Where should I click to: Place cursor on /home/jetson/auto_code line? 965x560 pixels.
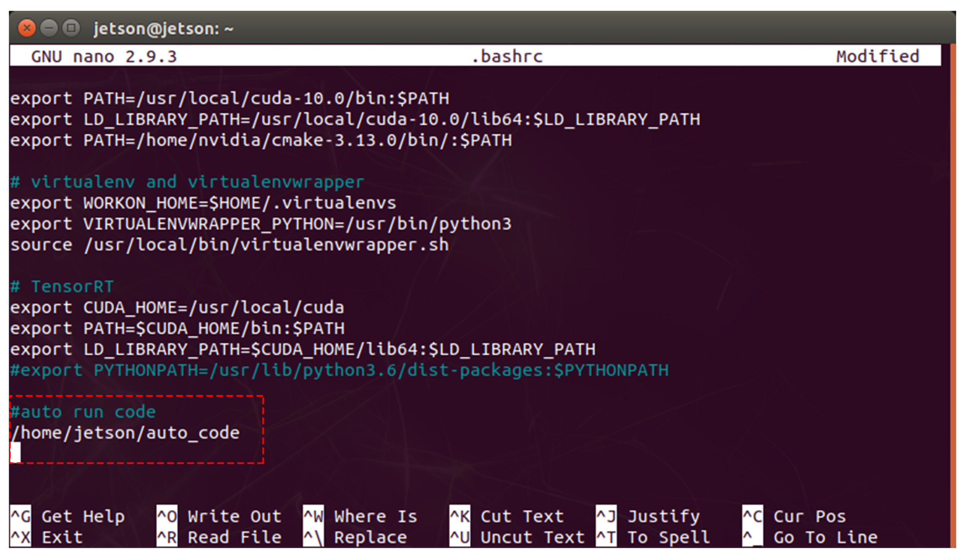[x=125, y=433]
